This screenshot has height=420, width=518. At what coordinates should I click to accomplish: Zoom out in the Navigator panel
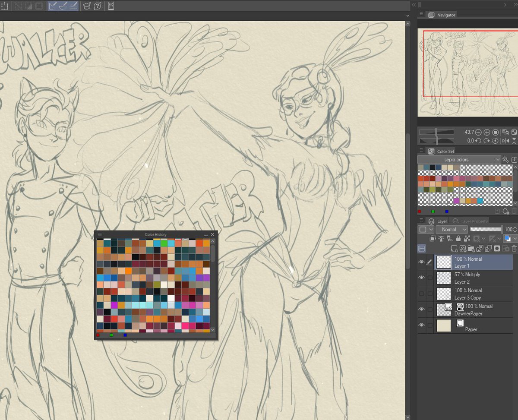click(478, 132)
